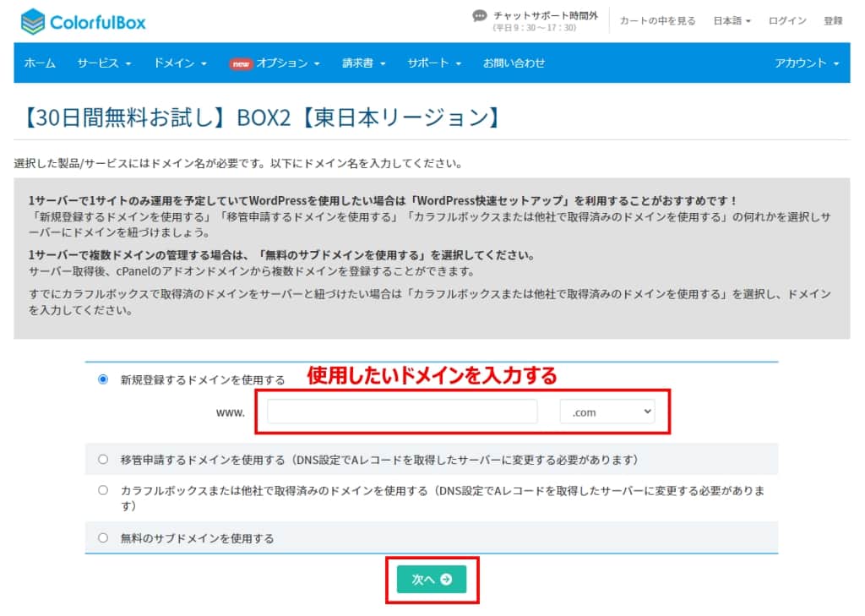Expand the オプション menu
The image size is (865, 616).
tap(287, 63)
